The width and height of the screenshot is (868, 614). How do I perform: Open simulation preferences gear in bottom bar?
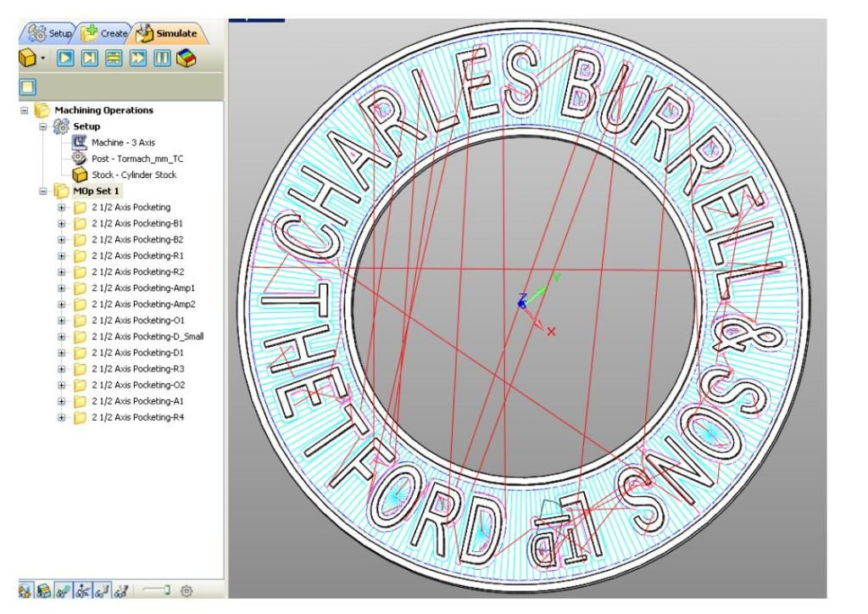pyautogui.click(x=186, y=591)
